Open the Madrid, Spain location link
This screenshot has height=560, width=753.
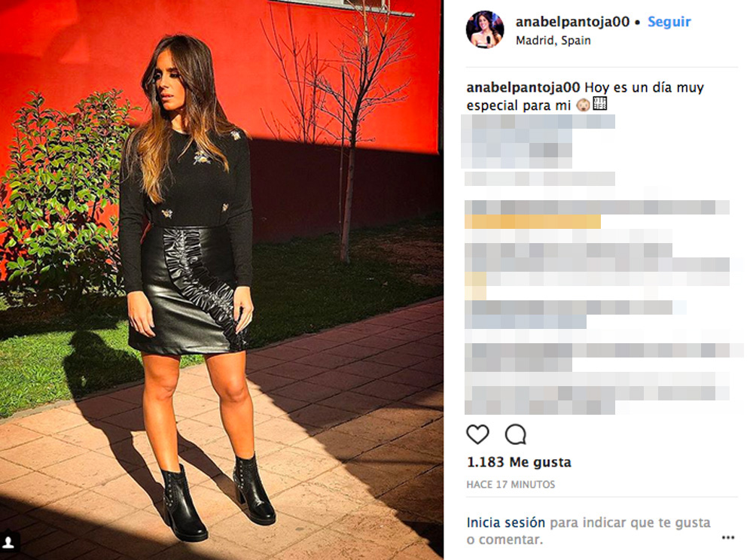(553, 41)
